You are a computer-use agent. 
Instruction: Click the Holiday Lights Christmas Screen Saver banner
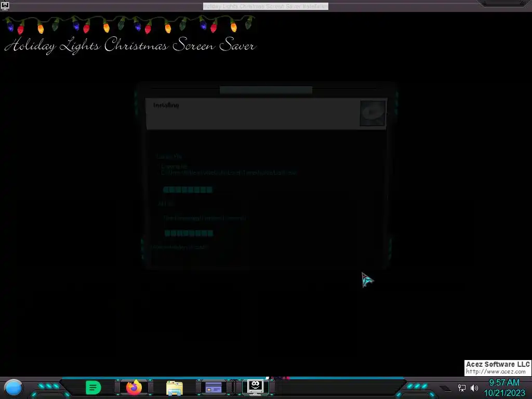pyautogui.click(x=130, y=34)
